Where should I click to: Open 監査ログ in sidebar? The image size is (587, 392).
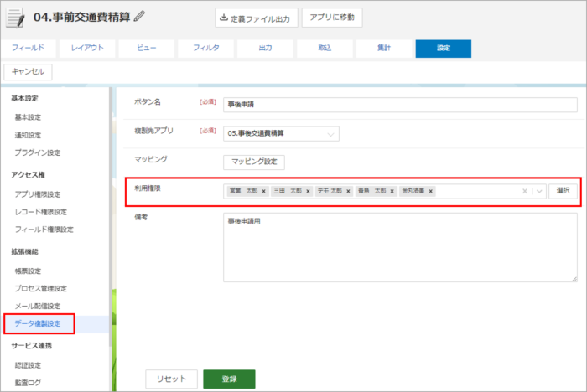(28, 383)
